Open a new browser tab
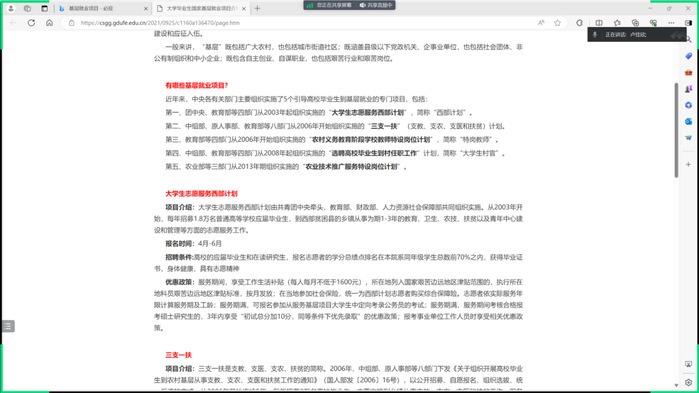Viewport: 699px width, 393px height. 257,8
